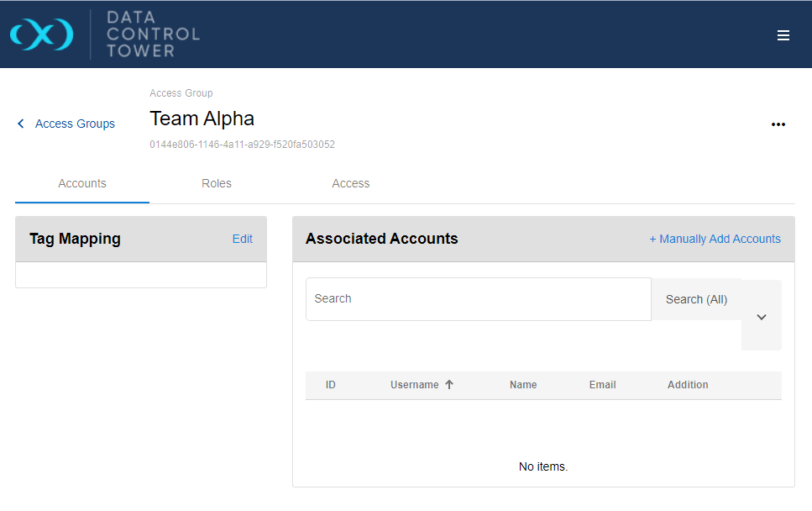This screenshot has height=511, width=812.
Task: Sort by the ID column header
Action: [x=331, y=385]
